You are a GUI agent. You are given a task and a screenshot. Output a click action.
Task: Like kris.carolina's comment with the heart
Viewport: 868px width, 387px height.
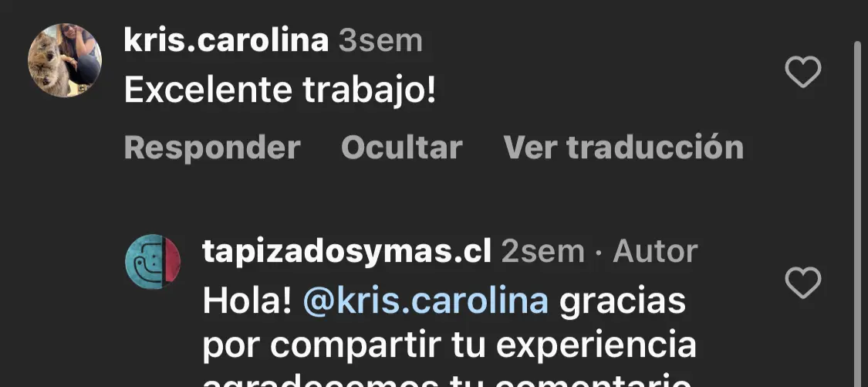tap(802, 72)
